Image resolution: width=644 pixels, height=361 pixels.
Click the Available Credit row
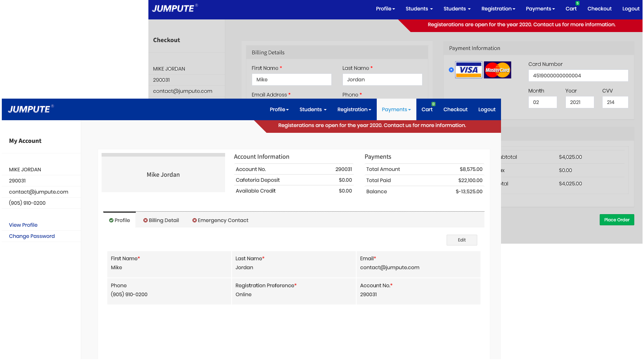pos(294,191)
